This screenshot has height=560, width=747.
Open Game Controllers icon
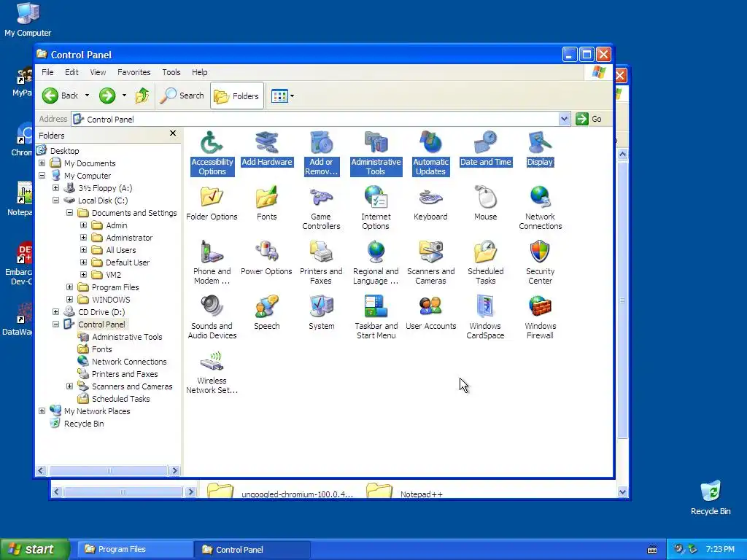321,208
